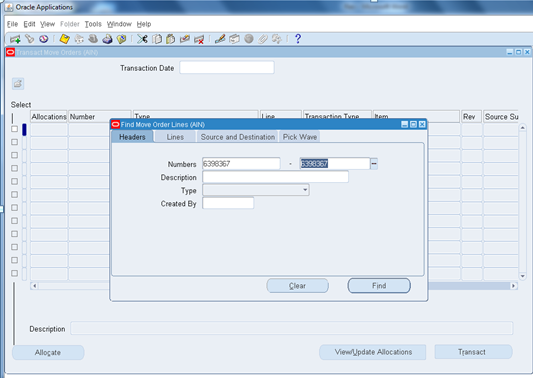
Task: Switch to the Lines tab
Action: (x=175, y=137)
